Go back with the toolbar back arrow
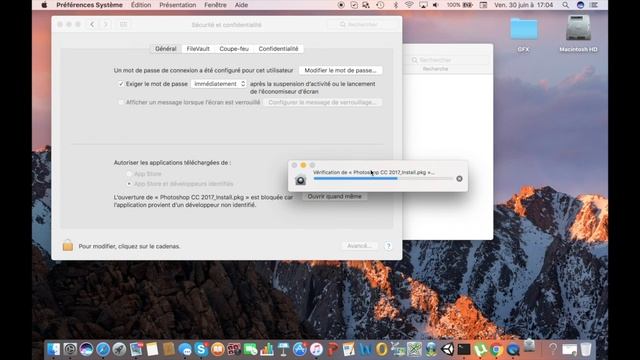The height and width of the screenshot is (360, 640). (x=92, y=24)
